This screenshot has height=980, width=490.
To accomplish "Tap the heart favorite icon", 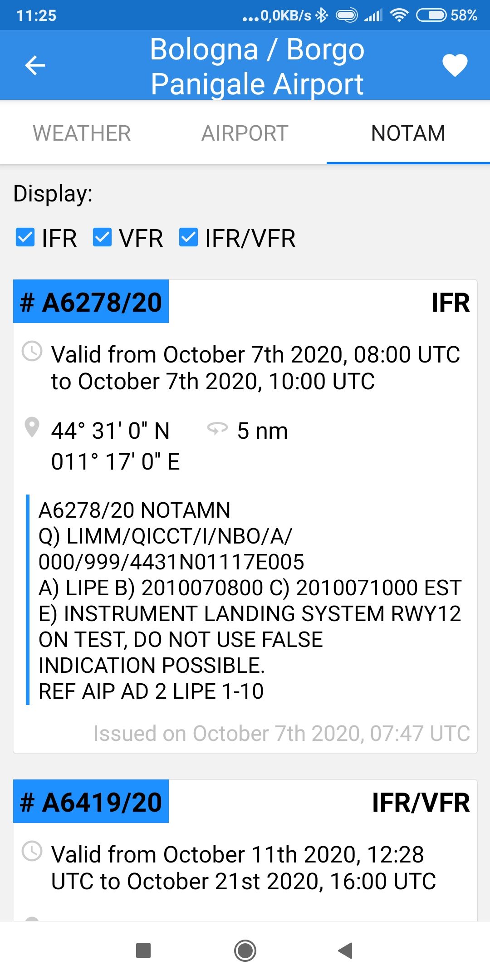I will pyautogui.click(x=455, y=65).
